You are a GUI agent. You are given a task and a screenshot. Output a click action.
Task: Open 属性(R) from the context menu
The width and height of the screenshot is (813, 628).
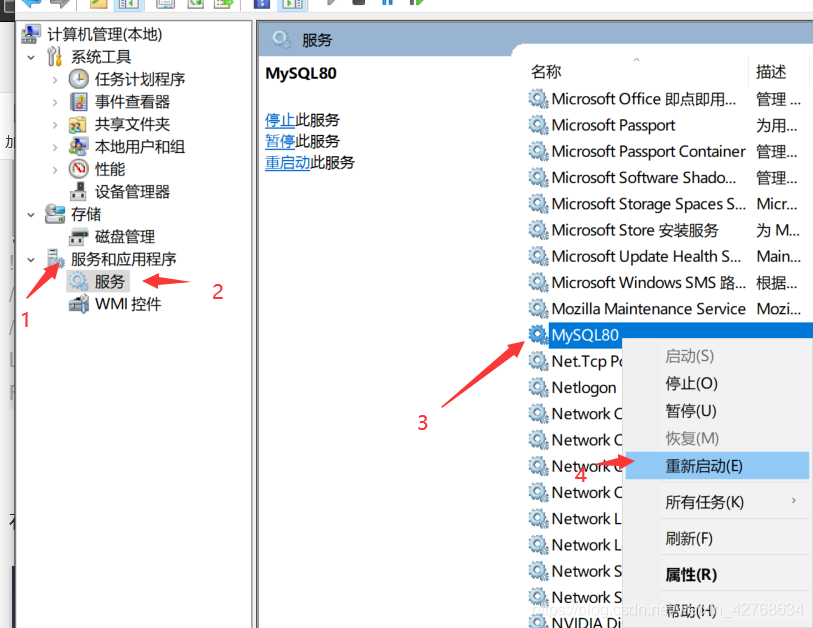716,575
